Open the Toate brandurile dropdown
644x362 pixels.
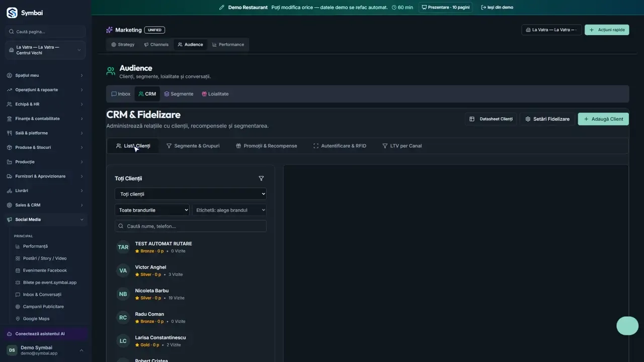point(152,210)
